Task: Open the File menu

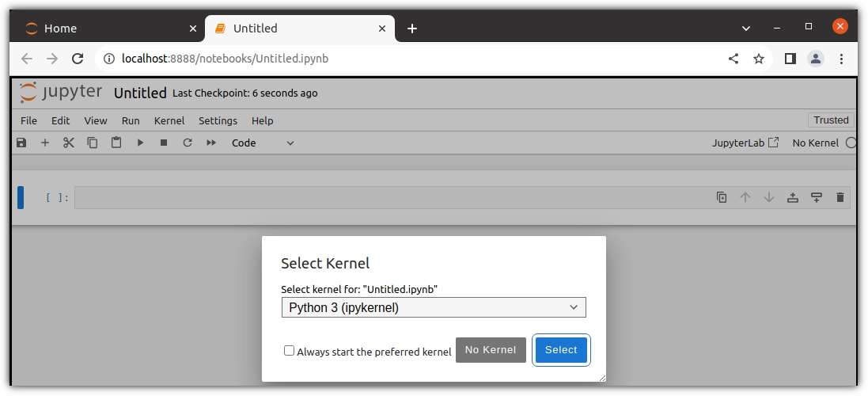Action: (x=28, y=120)
